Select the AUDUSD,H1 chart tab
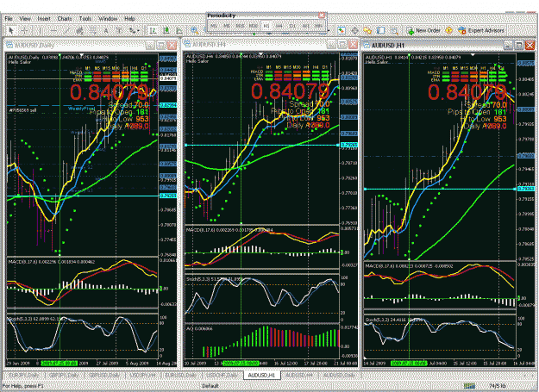The width and height of the screenshot is (539, 392). point(262,375)
